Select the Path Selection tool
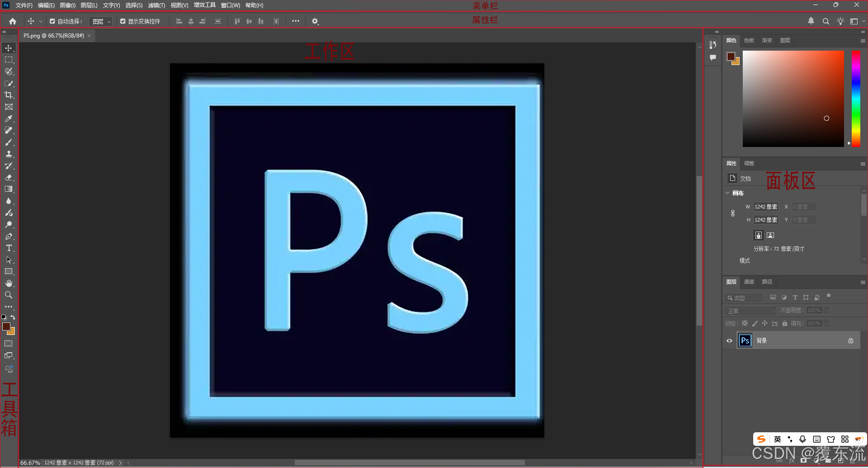 click(x=9, y=260)
